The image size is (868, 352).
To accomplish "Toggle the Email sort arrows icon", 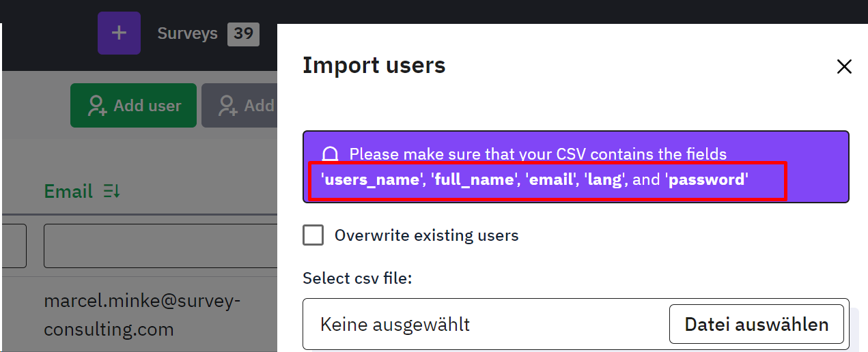I will click(x=112, y=192).
